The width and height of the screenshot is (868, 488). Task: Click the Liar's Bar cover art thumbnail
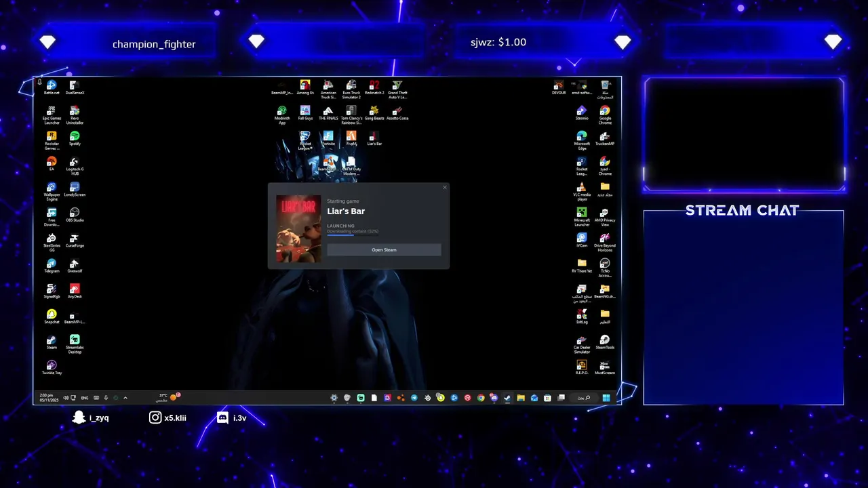(x=298, y=229)
